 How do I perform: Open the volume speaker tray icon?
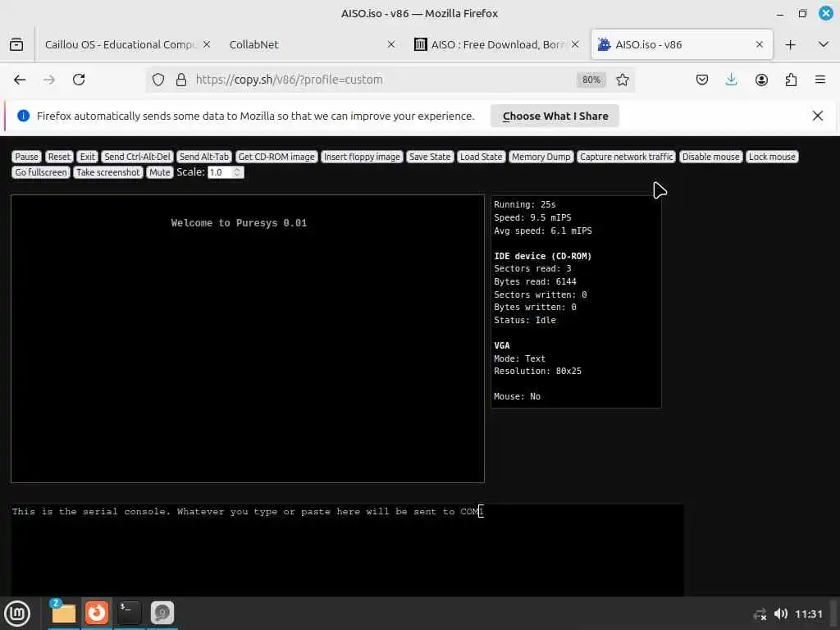coord(781,614)
